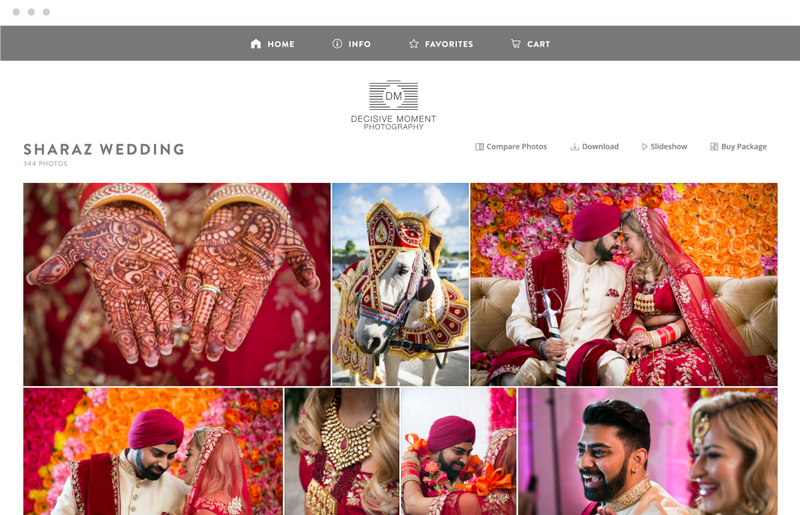Click the Compare Photos icon
Image resolution: width=800 pixels, height=515 pixels.
click(x=480, y=147)
